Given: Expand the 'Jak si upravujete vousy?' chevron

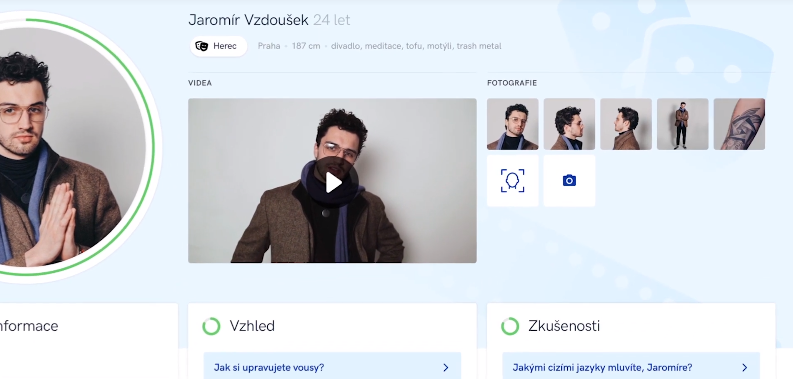Looking at the screenshot, I should (446, 368).
